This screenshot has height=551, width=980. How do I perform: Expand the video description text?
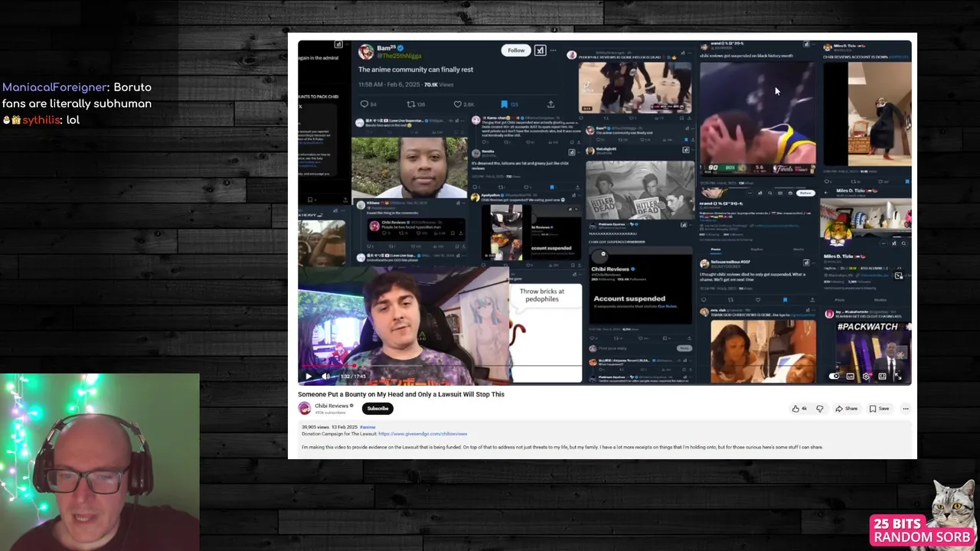(562, 447)
